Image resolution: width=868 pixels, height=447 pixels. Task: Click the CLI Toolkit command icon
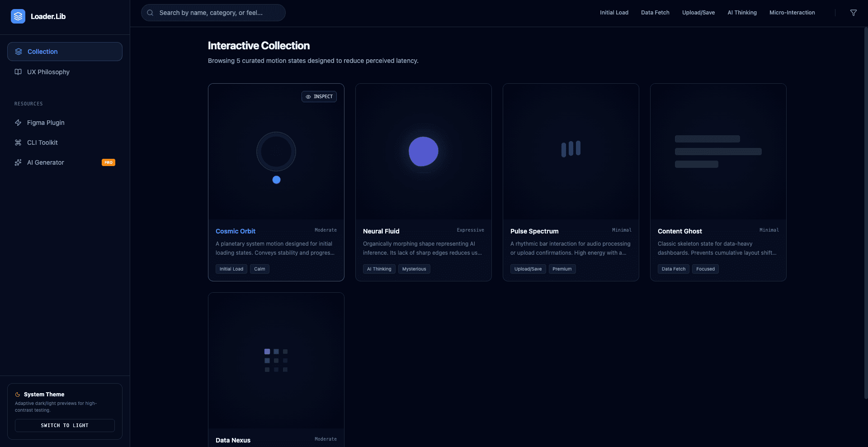(x=18, y=143)
